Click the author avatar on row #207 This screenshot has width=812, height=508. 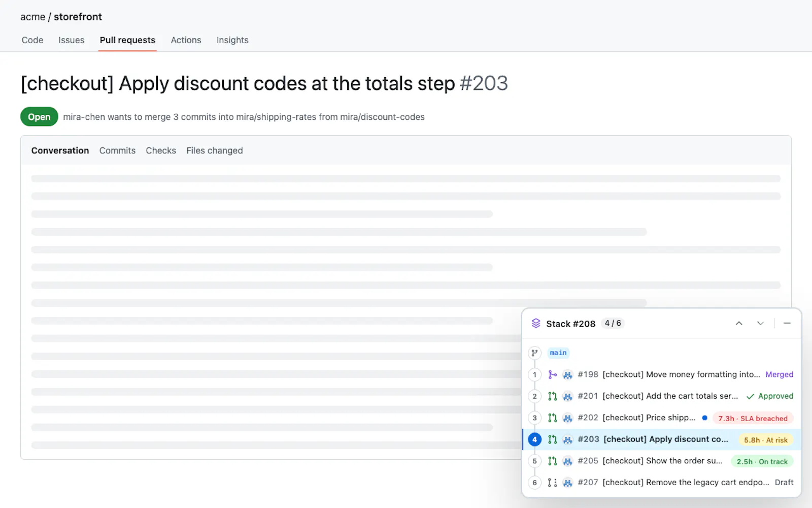[x=568, y=483]
